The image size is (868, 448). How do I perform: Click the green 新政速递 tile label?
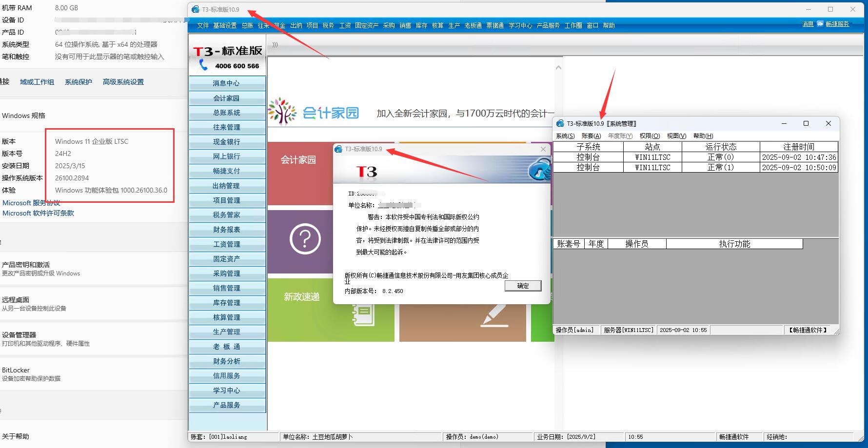pyautogui.click(x=301, y=296)
